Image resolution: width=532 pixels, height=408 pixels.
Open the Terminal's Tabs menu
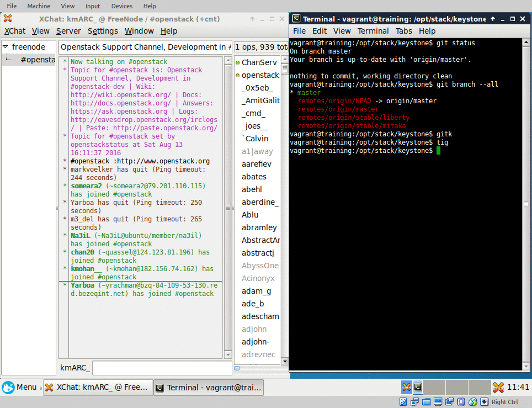tap(403, 31)
